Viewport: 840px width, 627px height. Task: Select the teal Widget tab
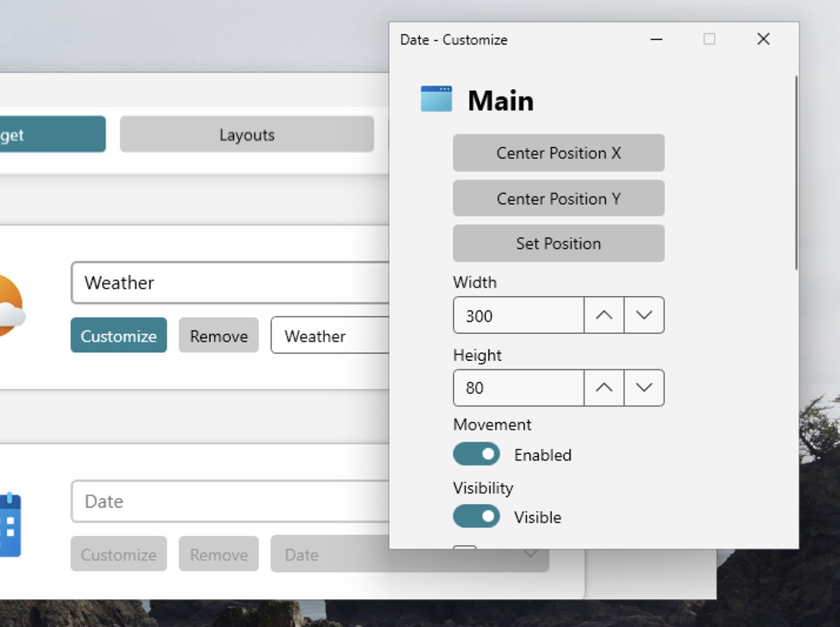point(52,134)
